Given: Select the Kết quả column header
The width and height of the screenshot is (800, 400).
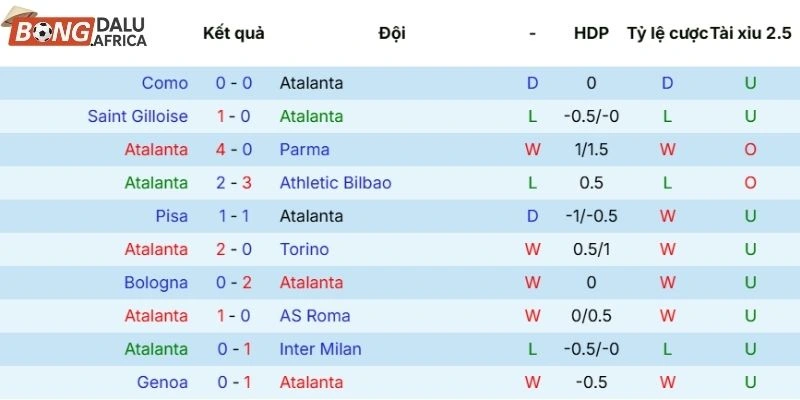Looking at the screenshot, I should [x=234, y=33].
